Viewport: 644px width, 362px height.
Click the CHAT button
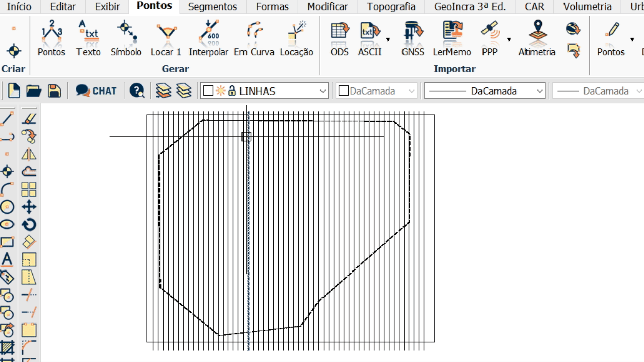(97, 91)
